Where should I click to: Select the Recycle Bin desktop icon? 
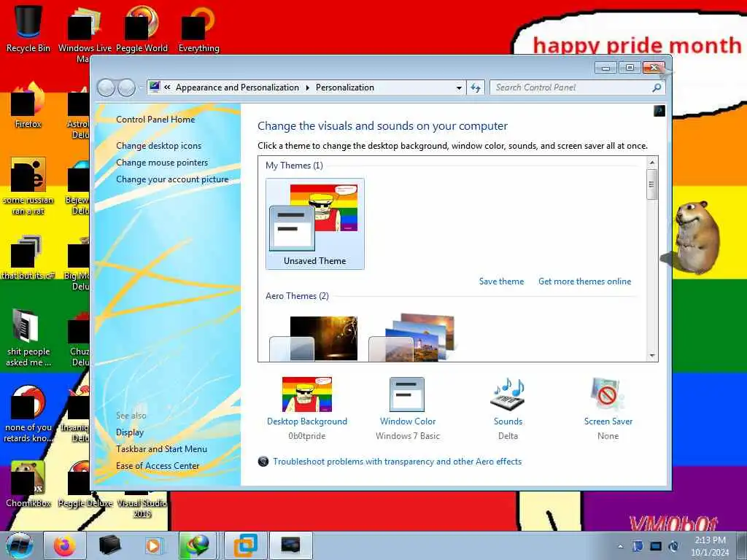(28, 28)
